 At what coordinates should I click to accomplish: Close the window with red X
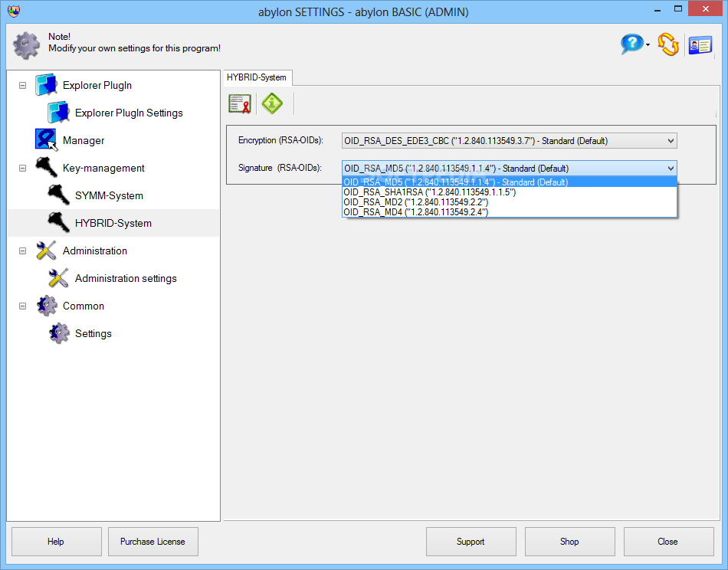pyautogui.click(x=705, y=9)
